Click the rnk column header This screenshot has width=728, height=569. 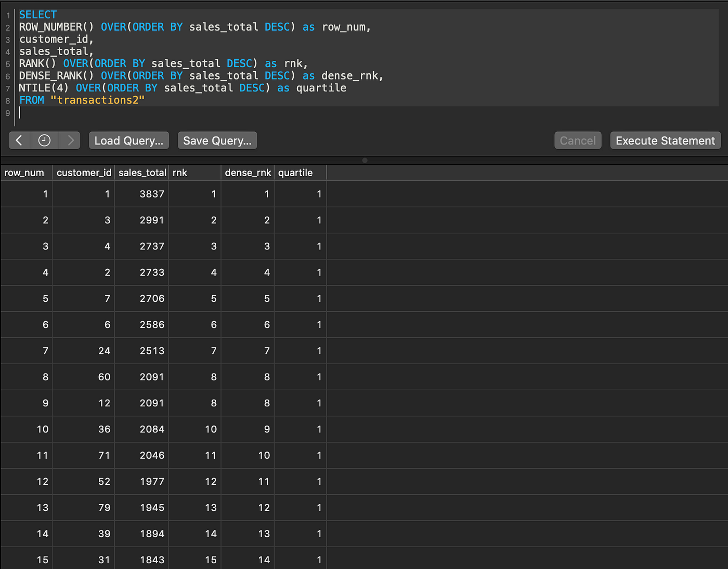coord(195,173)
